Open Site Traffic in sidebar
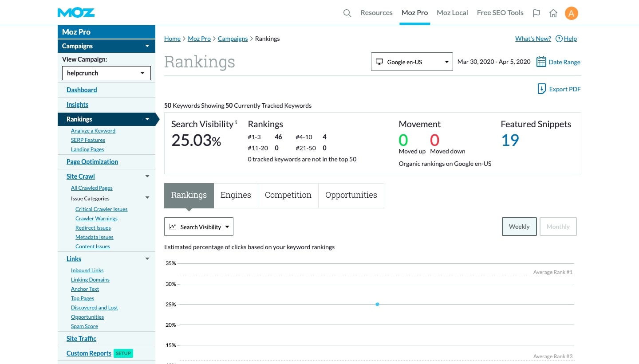This screenshot has height=364, width=639. [81, 339]
